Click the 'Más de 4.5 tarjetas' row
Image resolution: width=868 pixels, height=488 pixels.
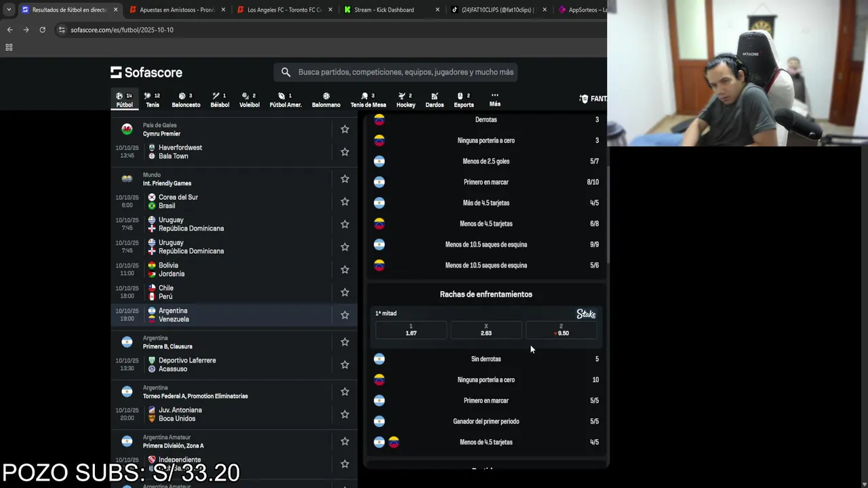coord(486,203)
